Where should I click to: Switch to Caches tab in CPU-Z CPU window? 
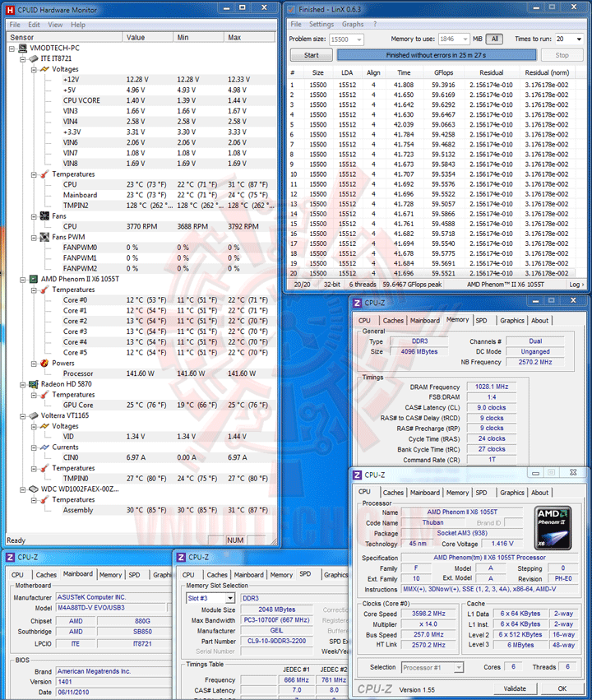pos(393,493)
